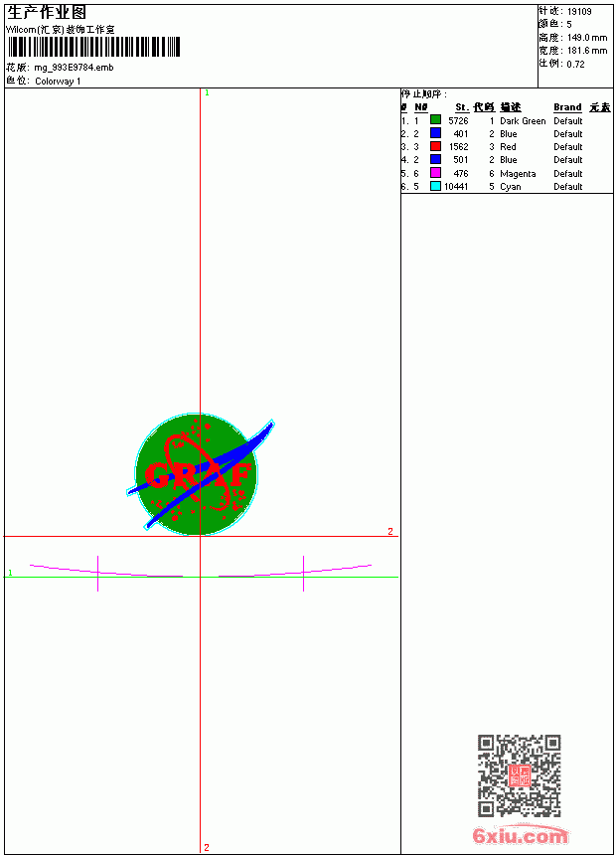Click the 元素 column header
Screen dimensions: 616x855
(x=600, y=107)
